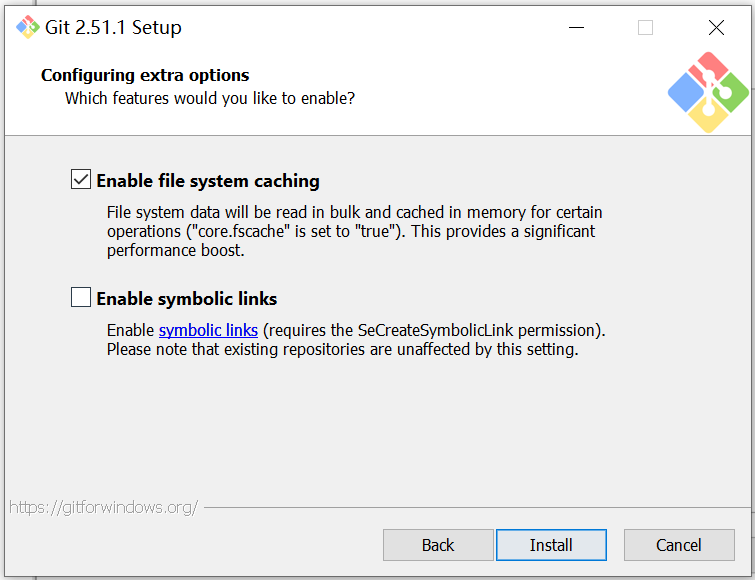755x580 pixels.
Task: Uncheck the file system caching checkbox
Action: pyautogui.click(x=81, y=180)
